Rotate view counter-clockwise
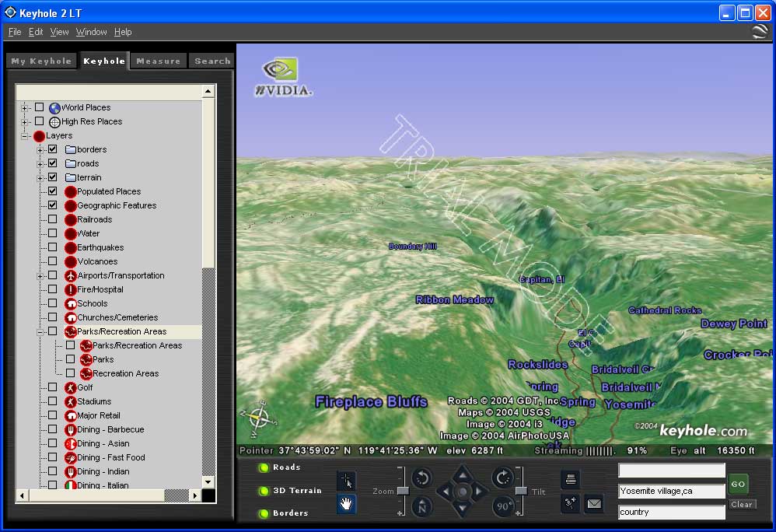776x532 pixels. (x=422, y=478)
